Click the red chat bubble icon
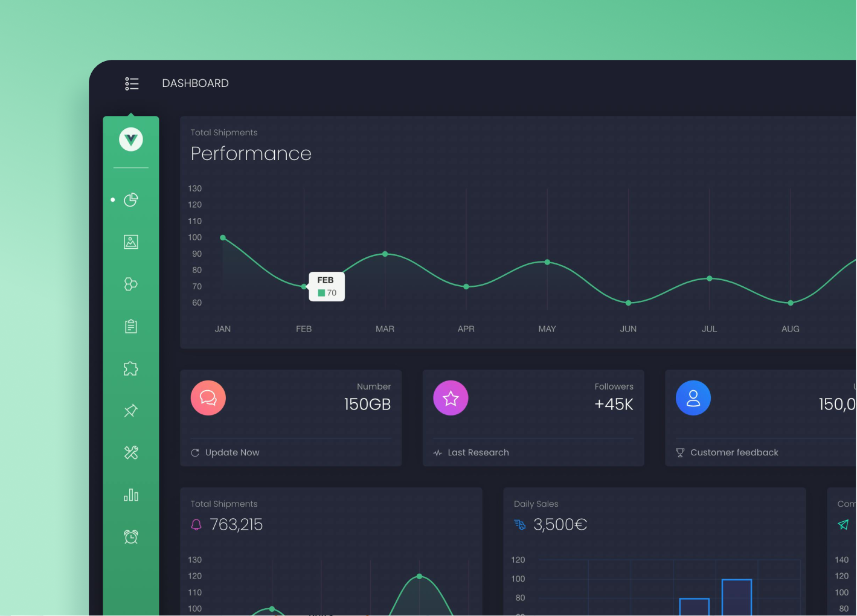This screenshot has height=616, width=857. tap(208, 398)
